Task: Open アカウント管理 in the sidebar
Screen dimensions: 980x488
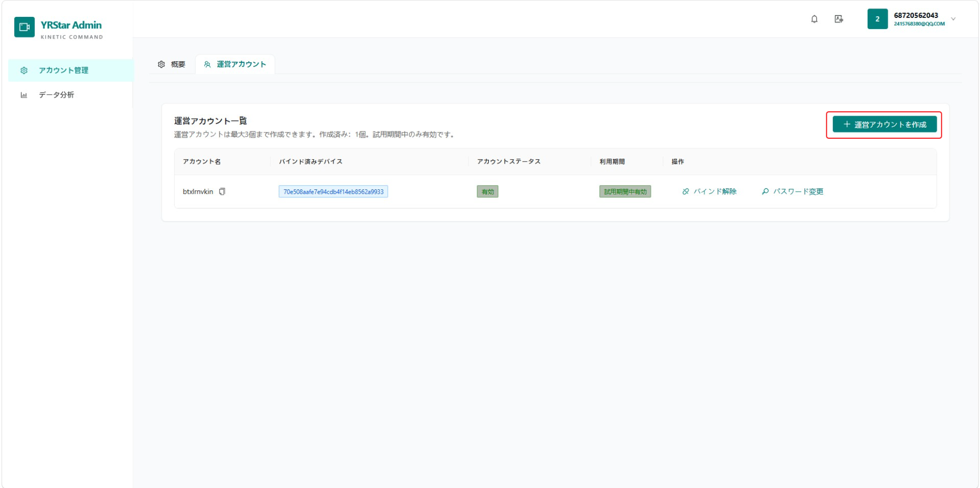Action: coord(70,70)
